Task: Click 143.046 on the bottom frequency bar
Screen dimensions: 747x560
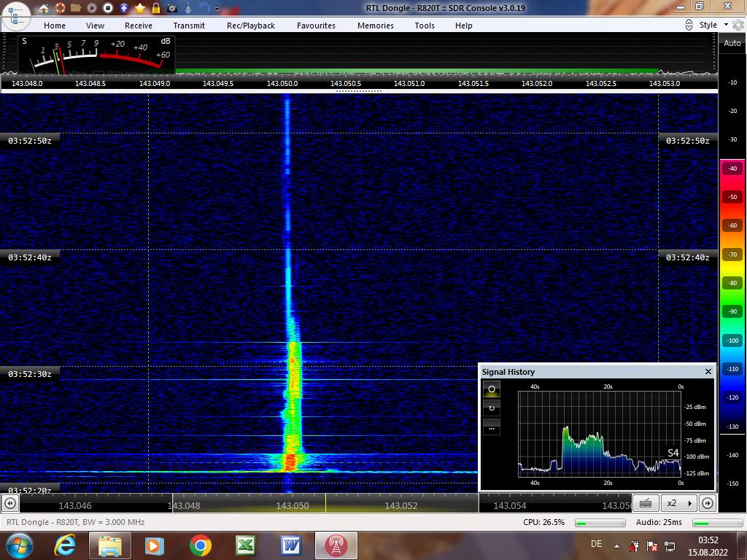Action: pyautogui.click(x=75, y=506)
